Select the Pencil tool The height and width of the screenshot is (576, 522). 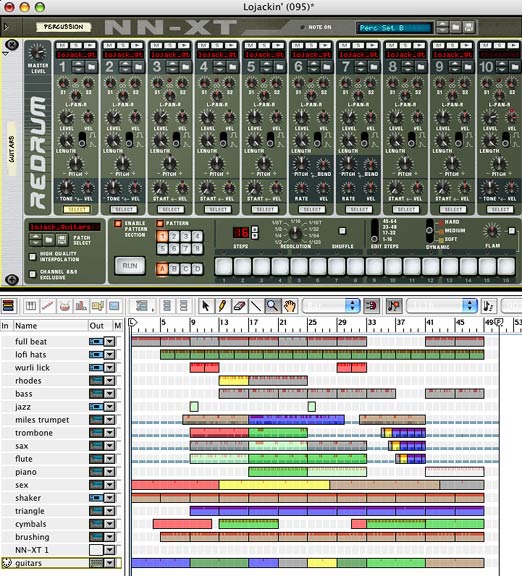[x=222, y=306]
